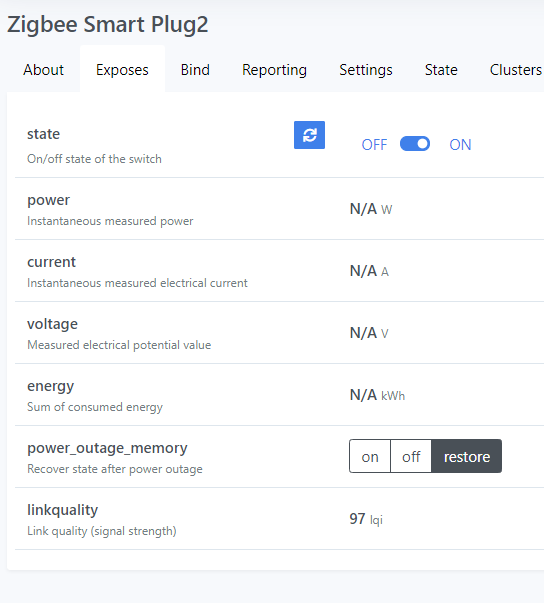Click 'Link quality (signal strength)' description
This screenshot has height=603, width=544.
(102, 531)
